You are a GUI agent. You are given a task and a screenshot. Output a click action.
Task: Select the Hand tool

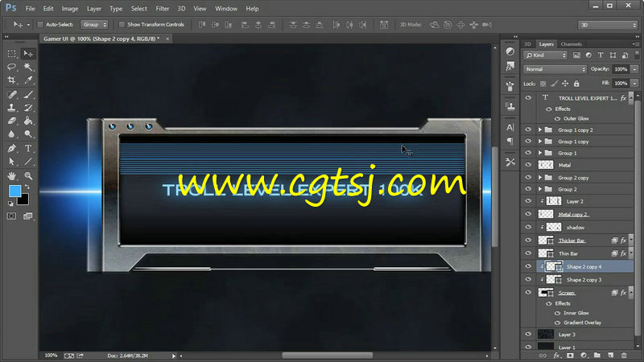(11, 176)
